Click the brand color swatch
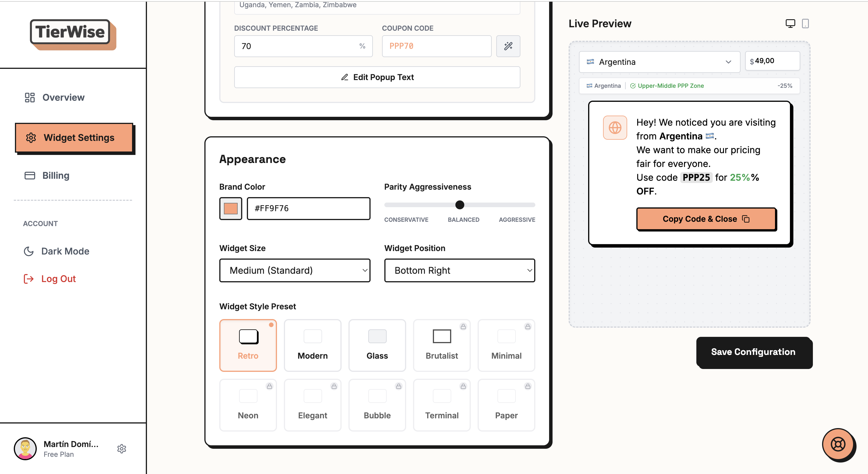The image size is (868, 474). [230, 208]
